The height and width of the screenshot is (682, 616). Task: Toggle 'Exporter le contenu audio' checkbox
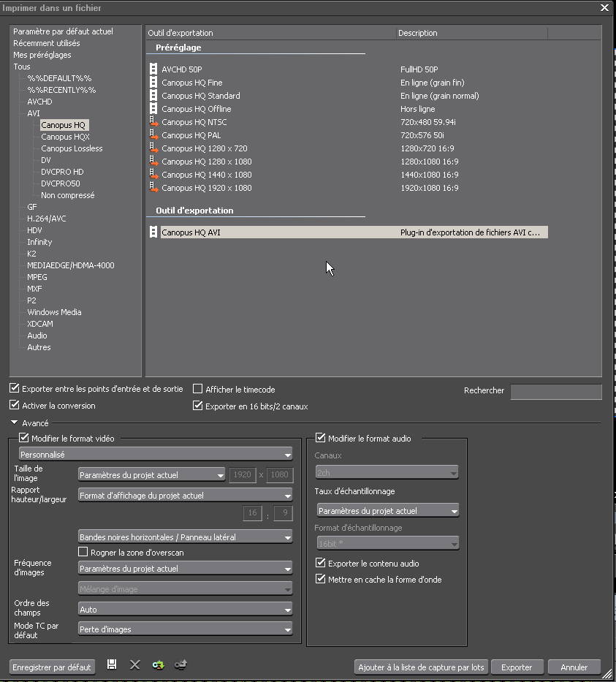pos(320,563)
